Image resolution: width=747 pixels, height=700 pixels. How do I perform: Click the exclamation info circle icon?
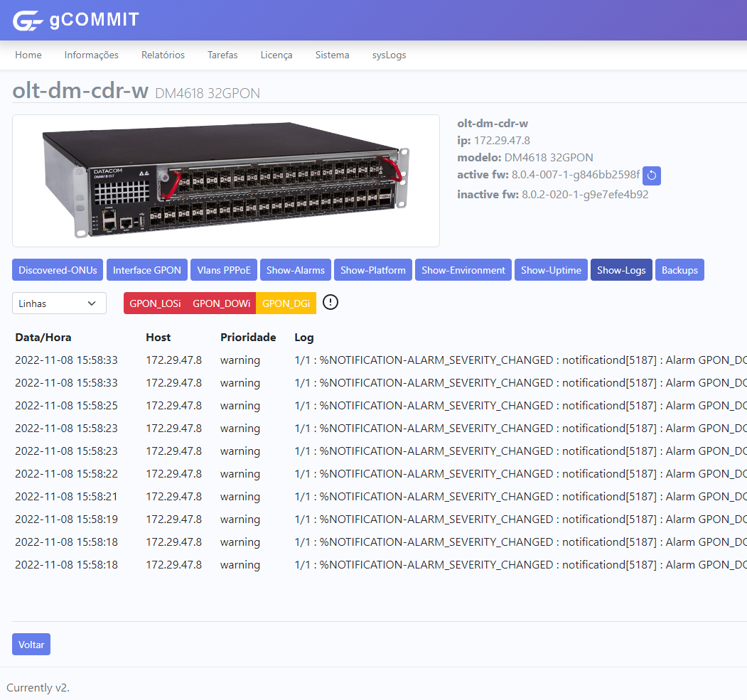coord(330,303)
